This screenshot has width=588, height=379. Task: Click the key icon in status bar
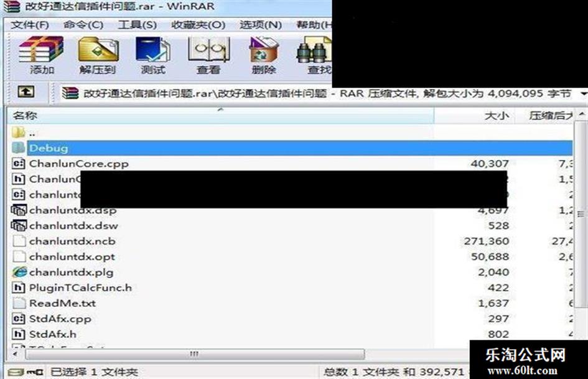click(x=35, y=372)
